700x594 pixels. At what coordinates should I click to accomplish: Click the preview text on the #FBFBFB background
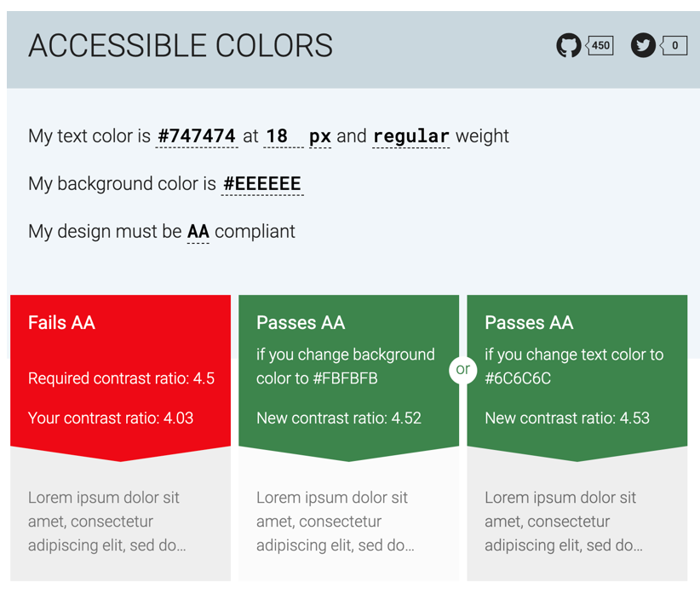pos(335,521)
